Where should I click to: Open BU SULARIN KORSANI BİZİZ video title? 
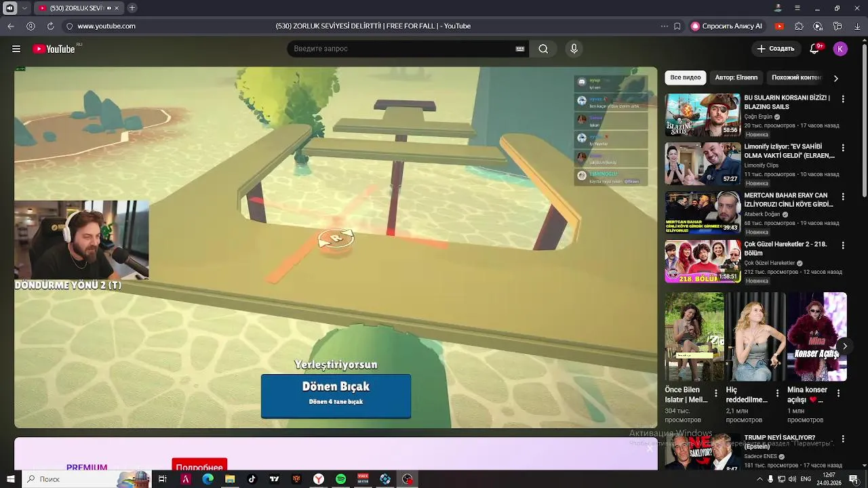click(x=787, y=102)
